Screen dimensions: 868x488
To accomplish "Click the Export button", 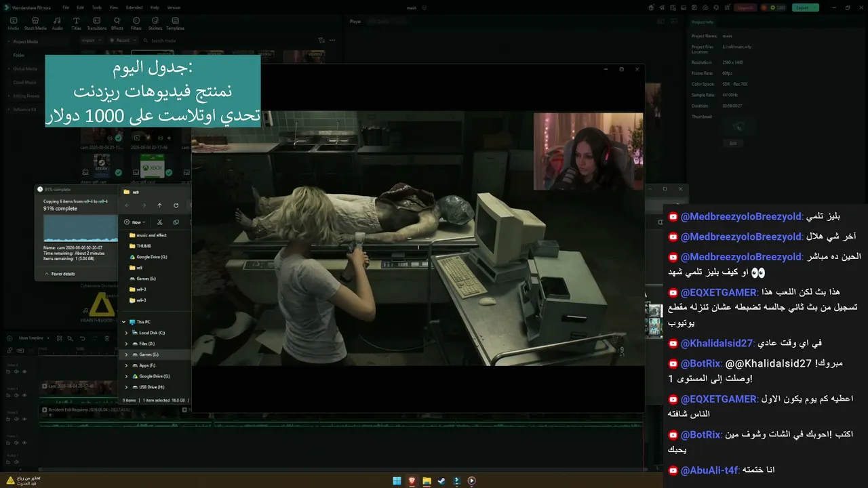I will (806, 7).
